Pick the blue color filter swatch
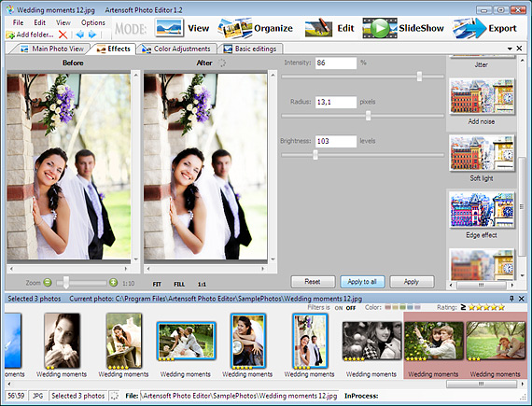This screenshot has height=406, width=532. (x=410, y=307)
